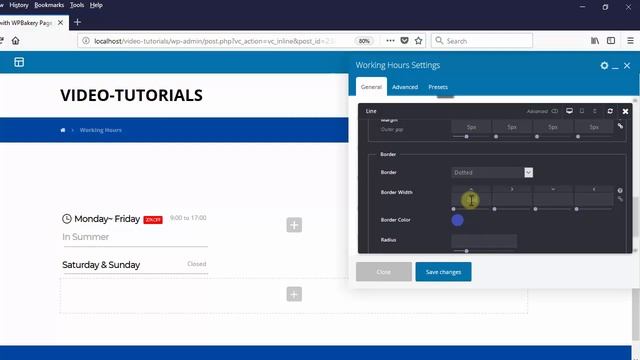The image size is (640, 360).
Task: Adjust the top Border Width slider handle
Action: coord(453,209)
